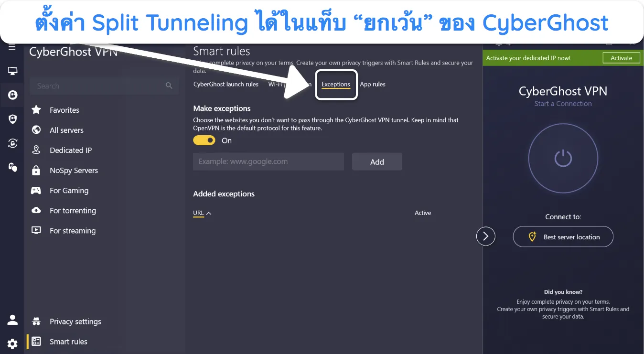Open NoSpy Servers lock entry
The height and width of the screenshot is (354, 644).
pos(36,171)
